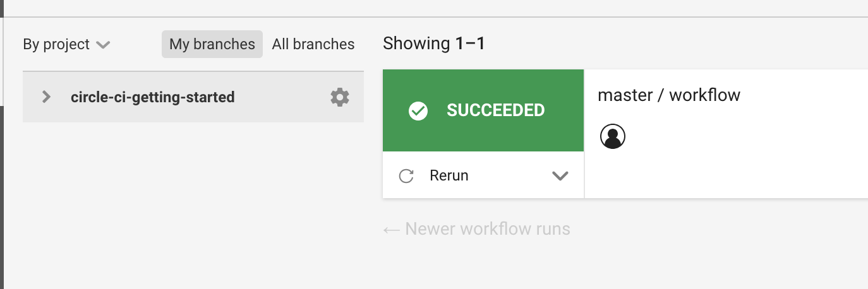Click the By project label text
868x289 pixels.
[x=56, y=44]
